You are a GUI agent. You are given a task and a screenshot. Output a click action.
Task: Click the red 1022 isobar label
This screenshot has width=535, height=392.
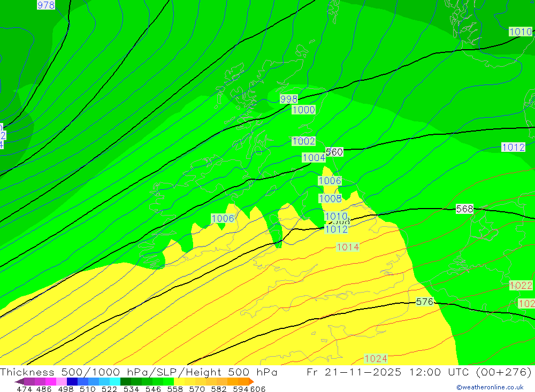click(x=521, y=285)
